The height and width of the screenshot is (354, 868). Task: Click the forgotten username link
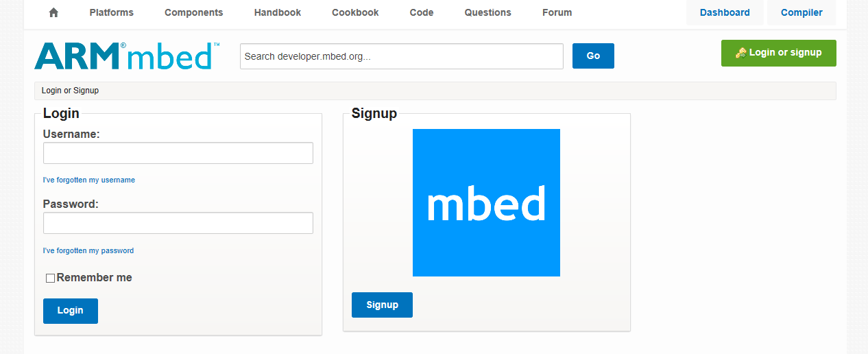89,180
